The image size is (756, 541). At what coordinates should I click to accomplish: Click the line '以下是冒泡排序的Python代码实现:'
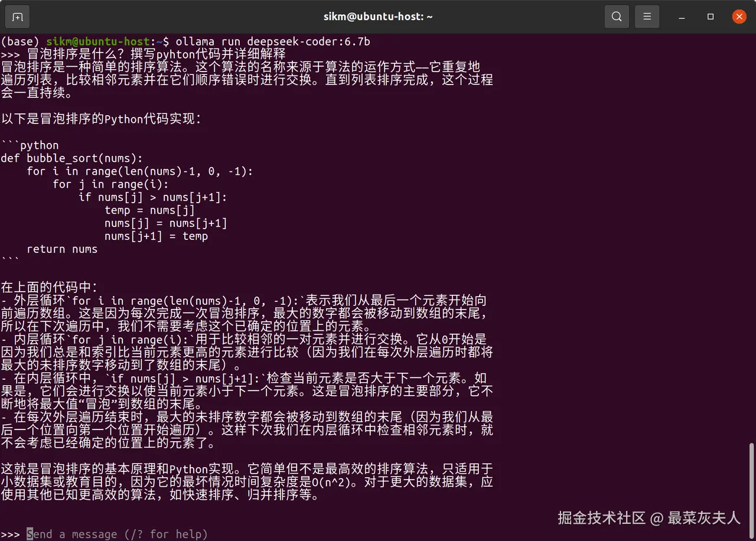(x=101, y=119)
